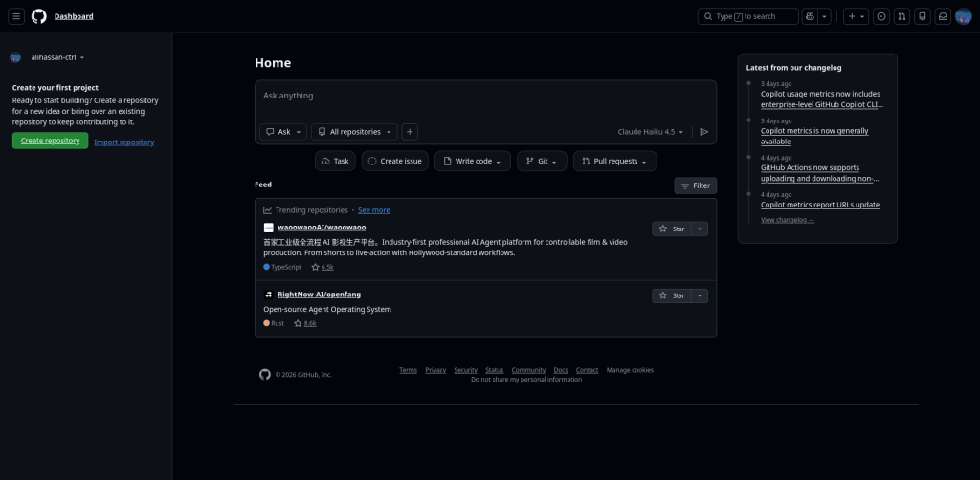Image resolution: width=980 pixels, height=480 pixels.
Task: Click the GitHub octocat logo
Action: (38, 16)
